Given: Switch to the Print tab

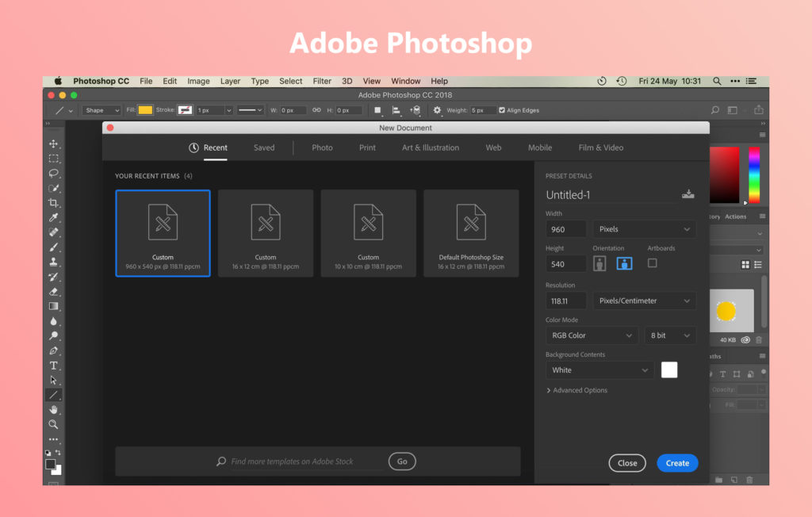Looking at the screenshot, I should coord(367,147).
